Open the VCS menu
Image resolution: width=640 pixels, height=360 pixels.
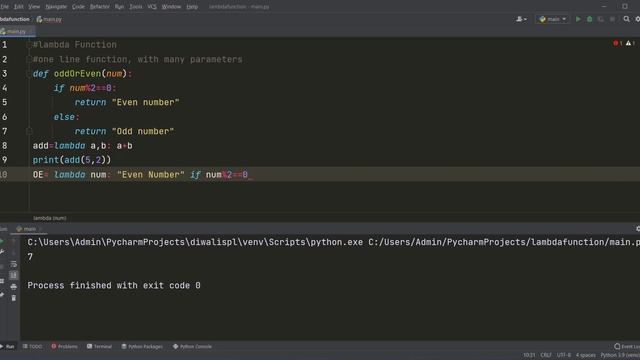152,7
